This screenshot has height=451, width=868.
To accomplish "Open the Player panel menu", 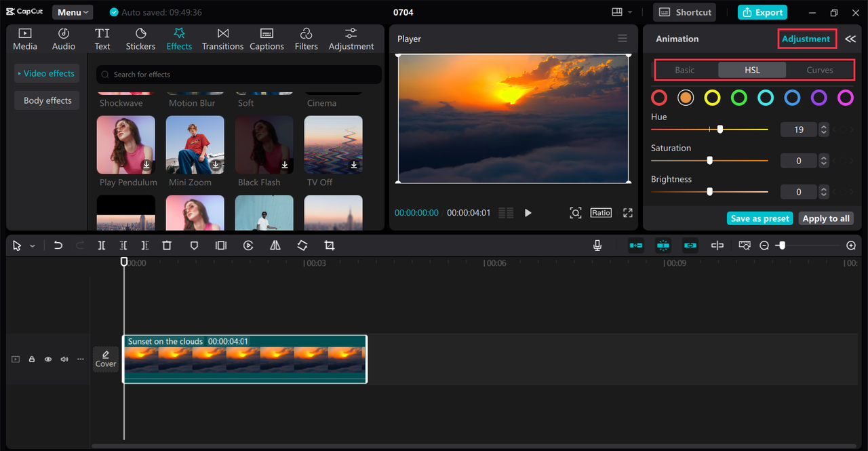I will (623, 39).
